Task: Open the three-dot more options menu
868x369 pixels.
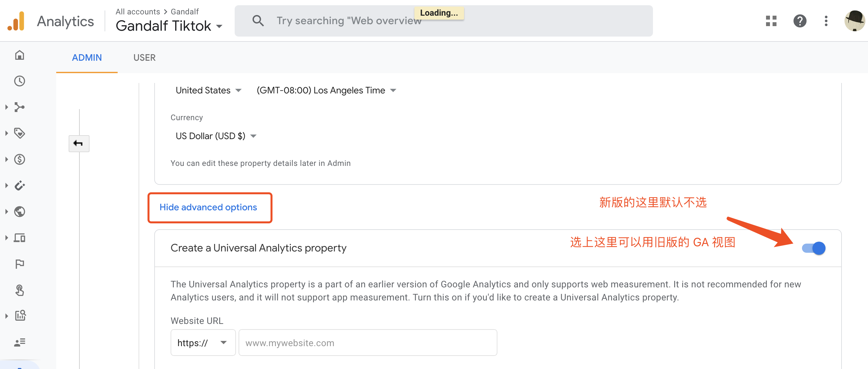Action: click(826, 21)
